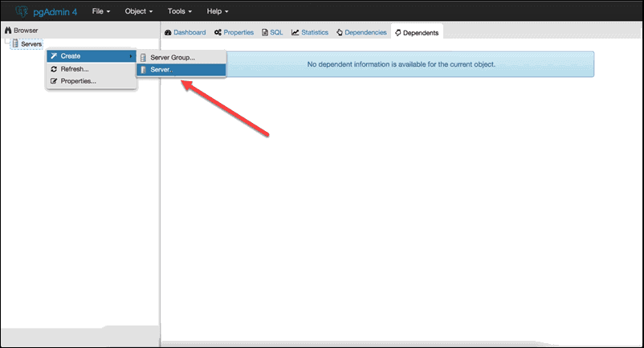Click the Properties edit icon in context menu

pos(54,81)
